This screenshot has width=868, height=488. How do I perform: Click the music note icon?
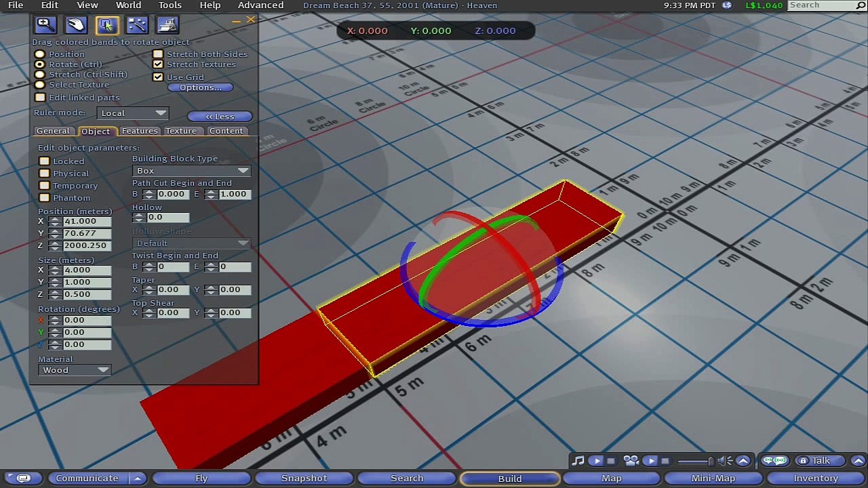(x=578, y=461)
